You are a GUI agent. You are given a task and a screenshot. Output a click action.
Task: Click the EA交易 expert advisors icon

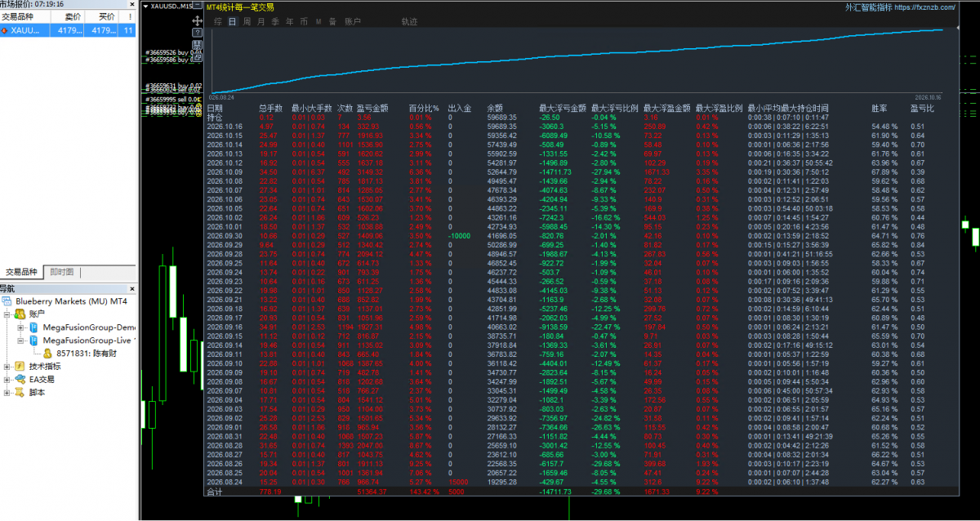tap(19, 379)
